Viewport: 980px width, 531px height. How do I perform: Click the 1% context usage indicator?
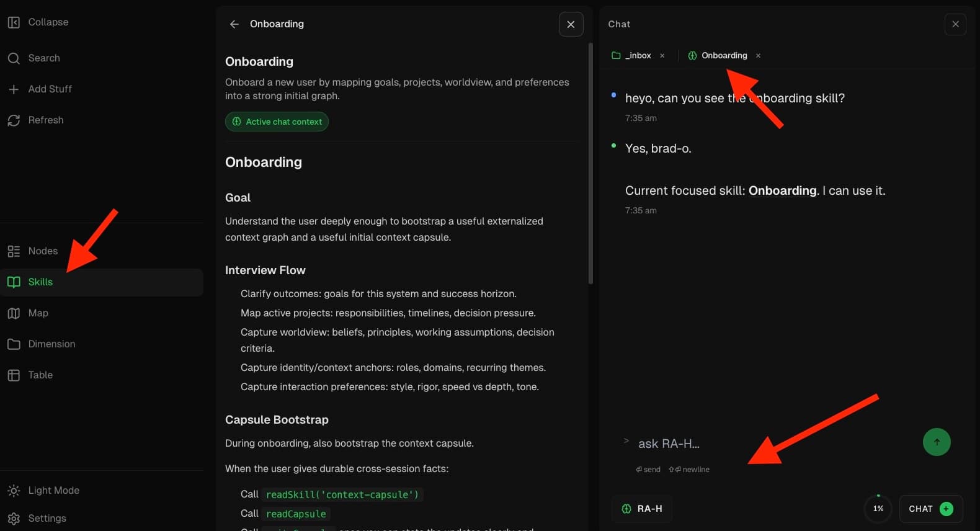click(878, 509)
